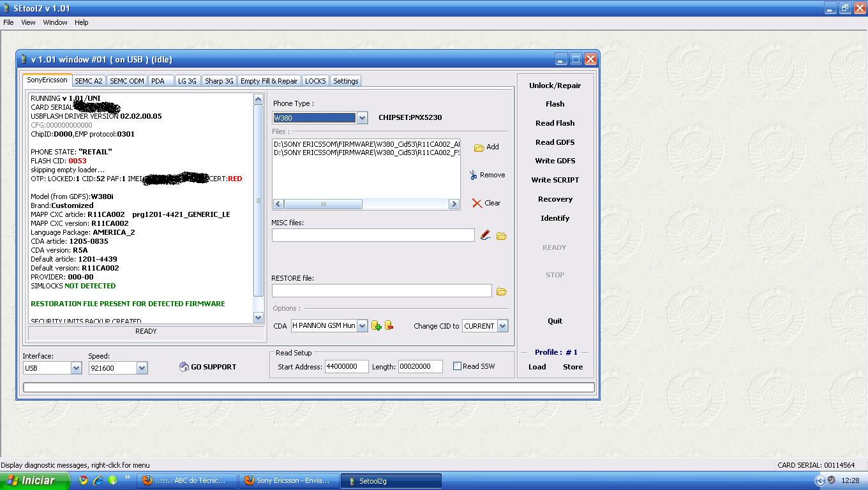
Task: Open the File menu
Action: pyautogui.click(x=8, y=22)
